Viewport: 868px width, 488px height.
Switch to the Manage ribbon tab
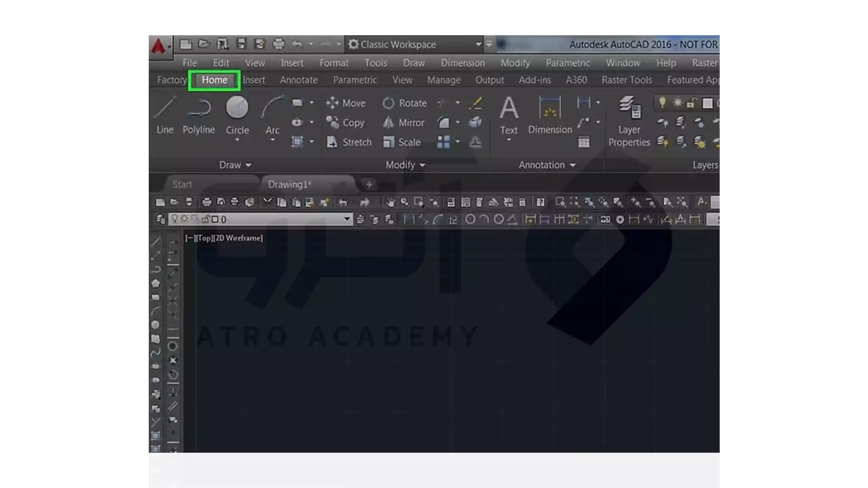(443, 80)
